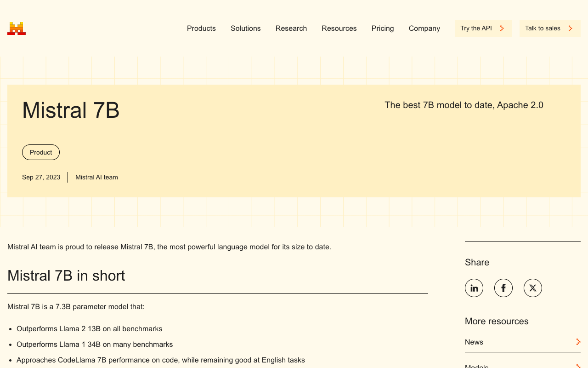This screenshot has width=588, height=368.
Task: Click the 'Mistral 7B in short' heading
Action: point(66,276)
